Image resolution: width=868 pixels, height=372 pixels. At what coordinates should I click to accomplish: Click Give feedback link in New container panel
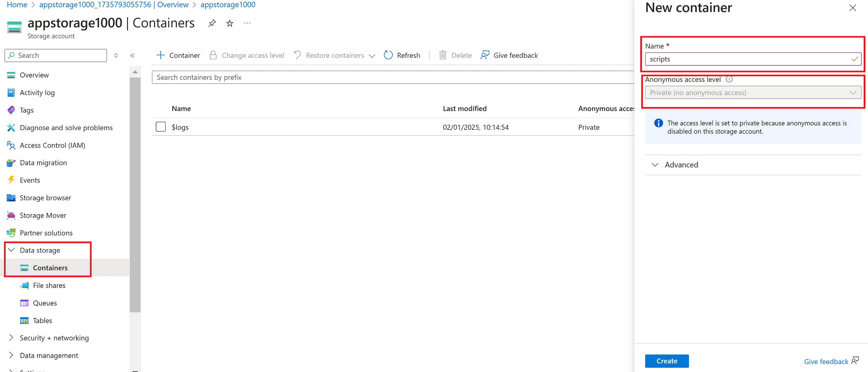(831, 361)
